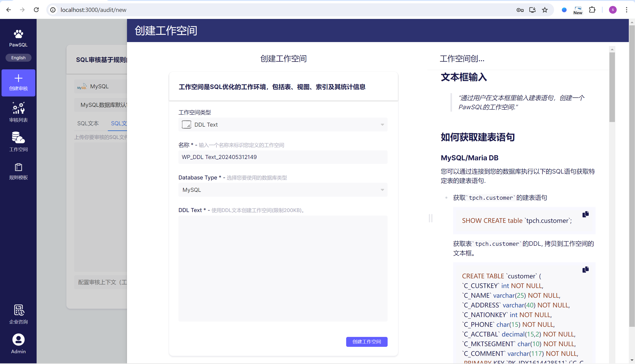This screenshot has height=364, width=635.
Task: Click the Admin user avatar icon
Action: (18, 340)
